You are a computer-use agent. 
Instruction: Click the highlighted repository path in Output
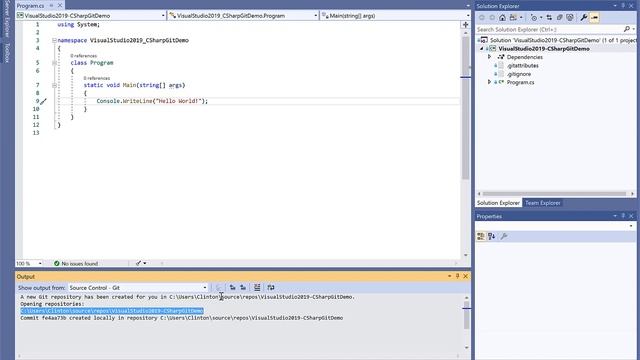pos(112,311)
